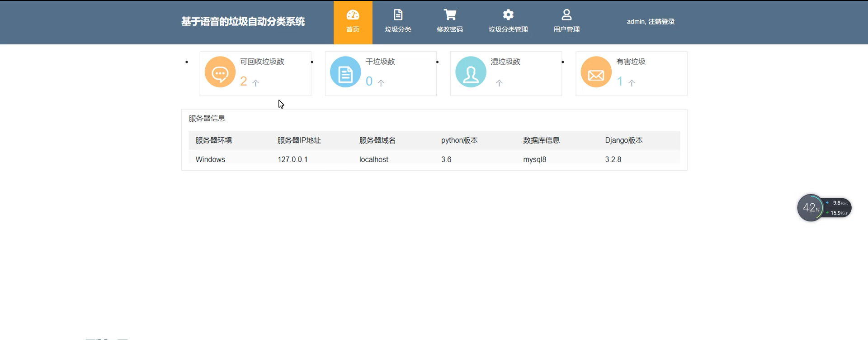868x340 pixels.
Task: Click the Django版本 column header
Action: point(624,140)
